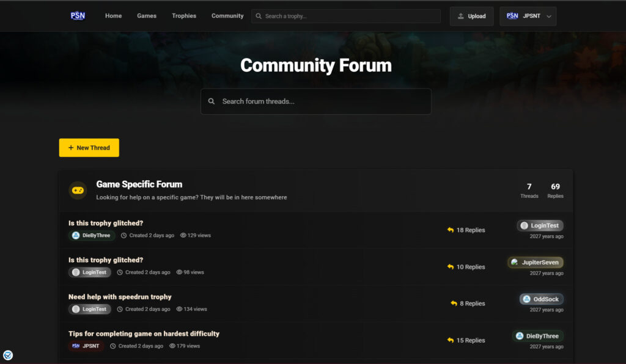626x364 pixels.
Task: Click the '18 Replies' text
Action: pyautogui.click(x=471, y=230)
